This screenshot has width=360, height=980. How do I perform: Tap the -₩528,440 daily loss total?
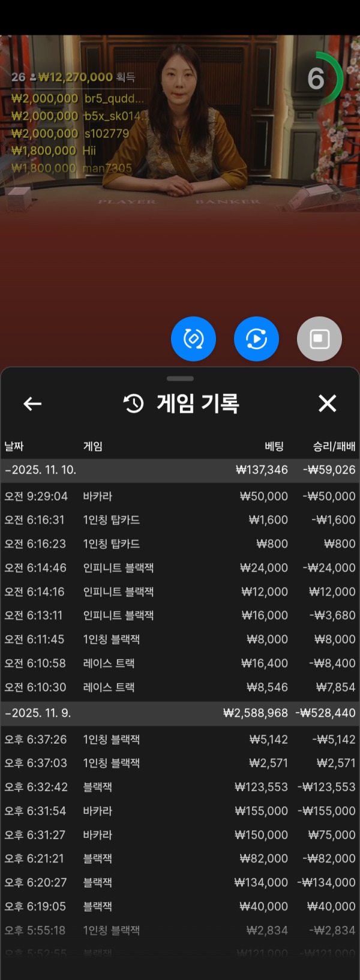click(x=326, y=713)
